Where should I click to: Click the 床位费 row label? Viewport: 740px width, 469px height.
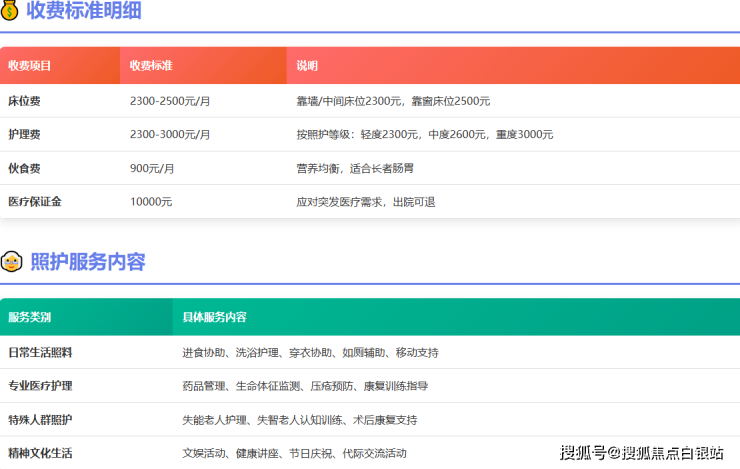pos(24,101)
